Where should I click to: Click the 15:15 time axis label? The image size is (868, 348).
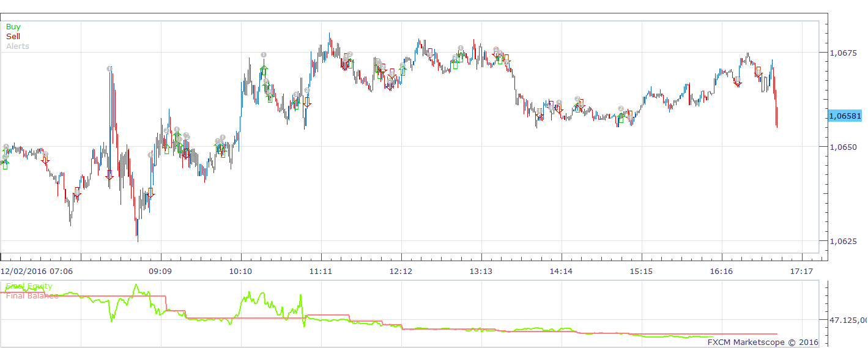point(641,271)
